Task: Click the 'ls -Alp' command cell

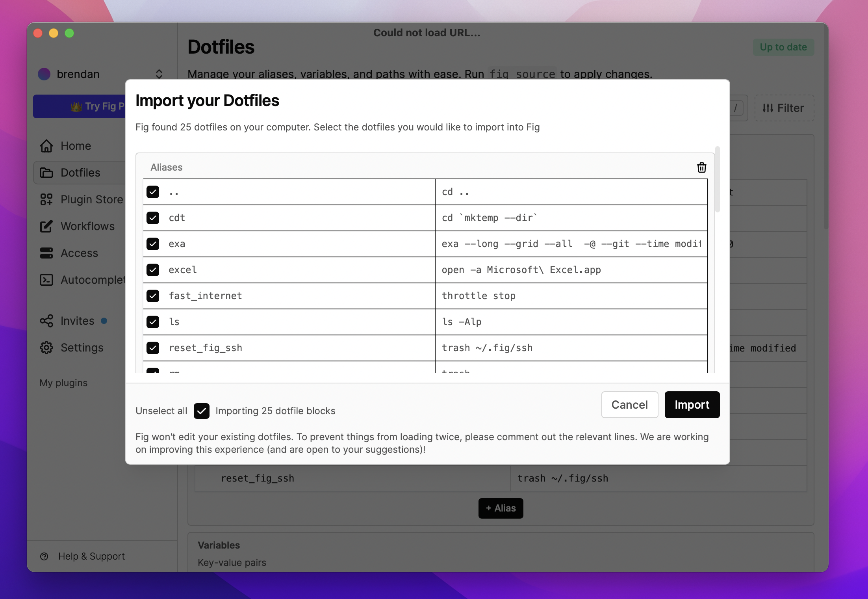Action: (571, 322)
